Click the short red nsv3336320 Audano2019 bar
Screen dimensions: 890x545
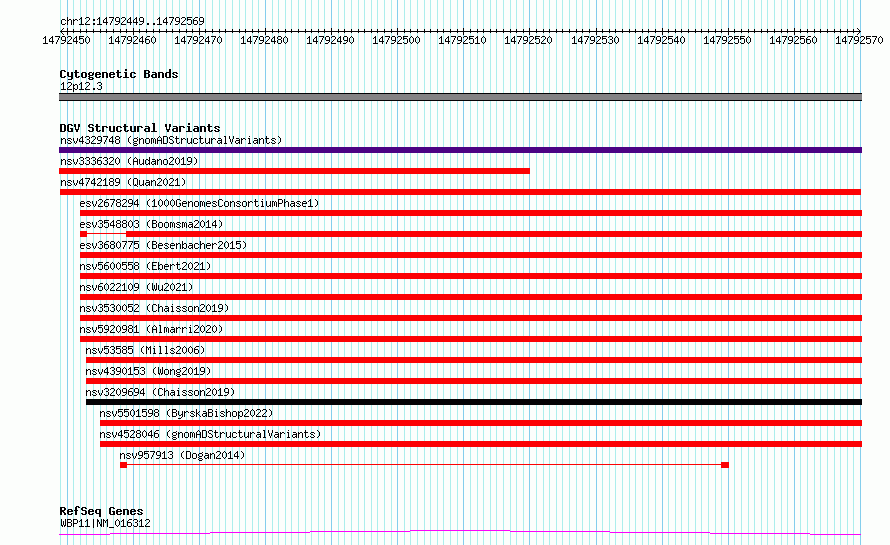[x=294, y=171]
